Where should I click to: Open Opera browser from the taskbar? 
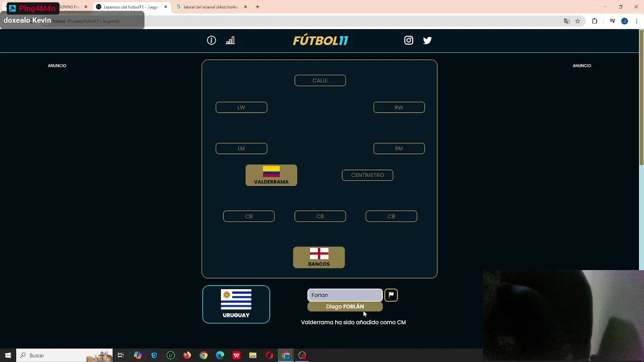click(x=269, y=355)
